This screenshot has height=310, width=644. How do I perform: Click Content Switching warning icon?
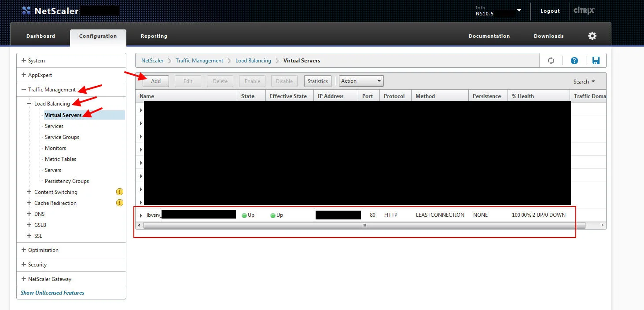(119, 192)
